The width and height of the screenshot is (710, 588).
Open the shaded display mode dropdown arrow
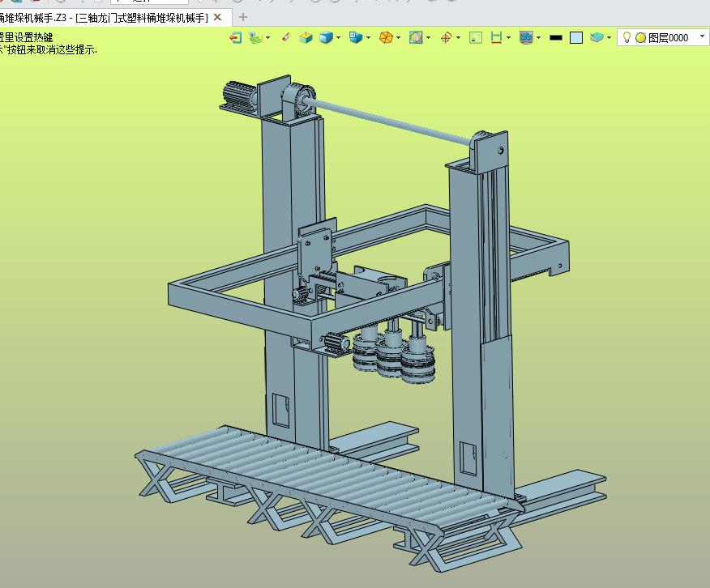(338, 37)
